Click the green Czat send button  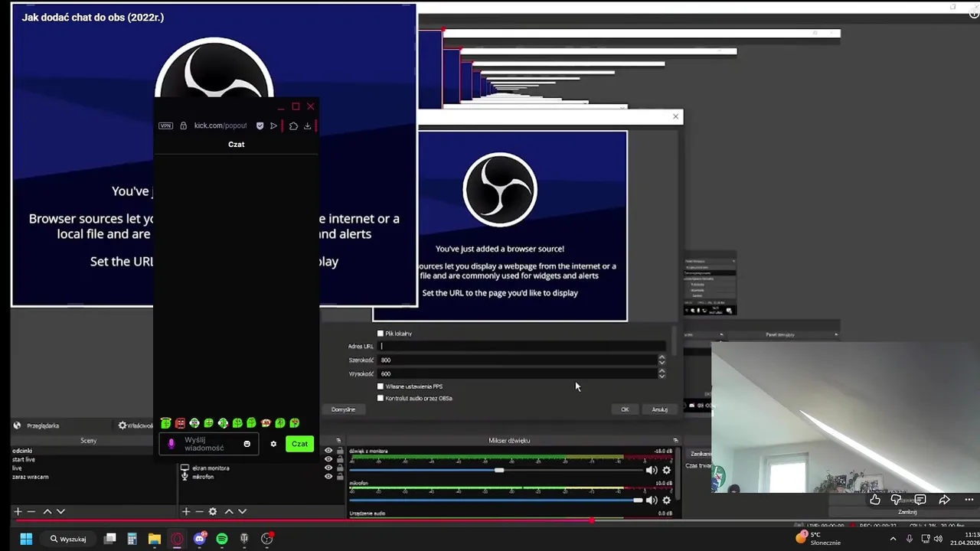click(x=299, y=444)
